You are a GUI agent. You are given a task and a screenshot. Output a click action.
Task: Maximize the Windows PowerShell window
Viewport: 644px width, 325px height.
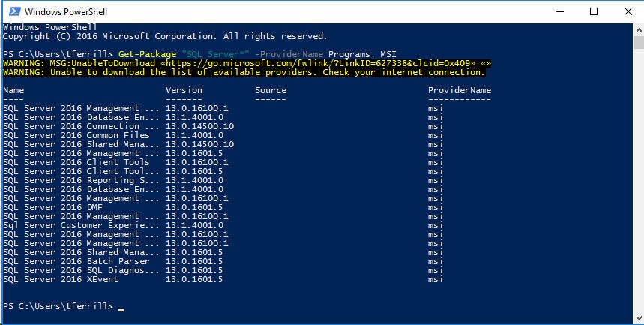(x=593, y=12)
